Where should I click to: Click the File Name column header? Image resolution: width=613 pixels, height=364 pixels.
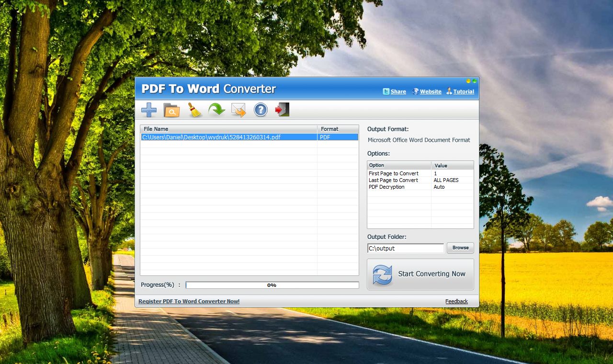[228, 129]
